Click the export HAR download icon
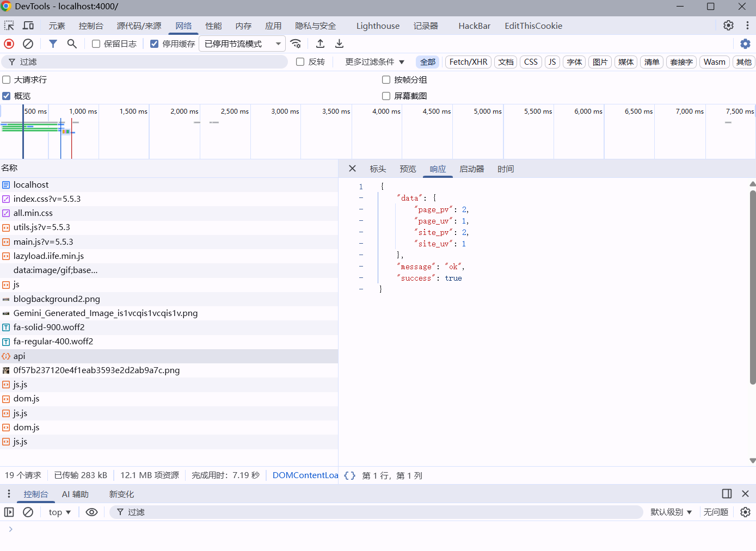 click(339, 44)
